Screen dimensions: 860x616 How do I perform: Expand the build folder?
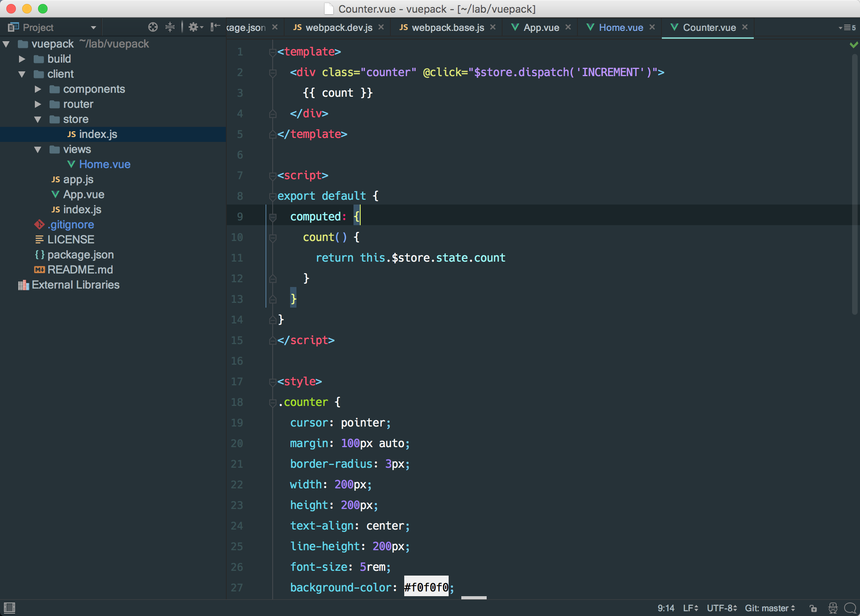[22, 59]
